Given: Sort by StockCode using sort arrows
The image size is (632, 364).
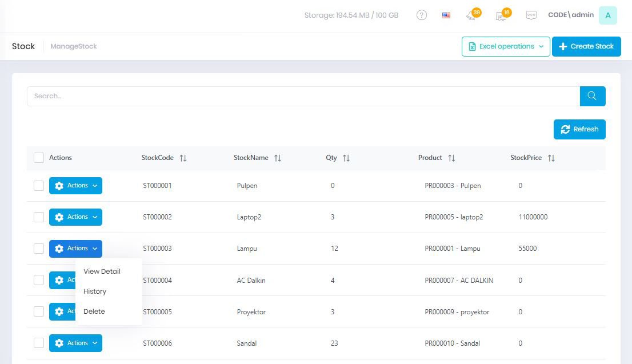Looking at the screenshot, I should pos(183,158).
